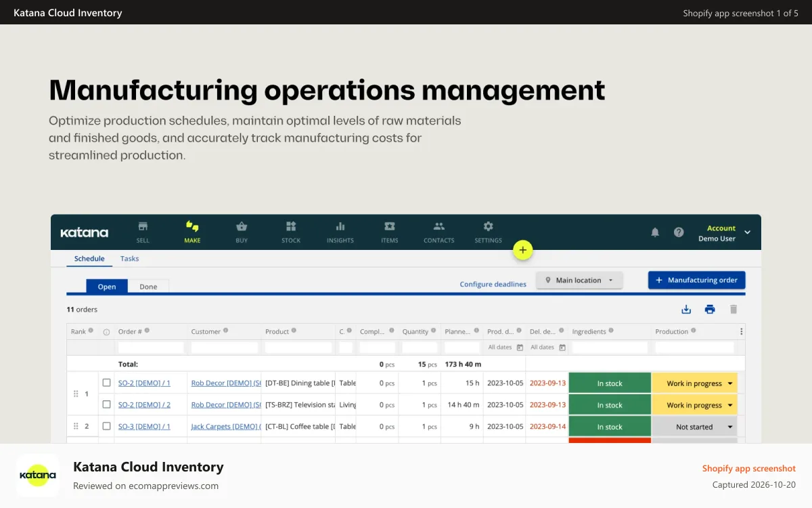This screenshot has height=508, width=812.
Task: Download the orders list
Action: click(686, 310)
